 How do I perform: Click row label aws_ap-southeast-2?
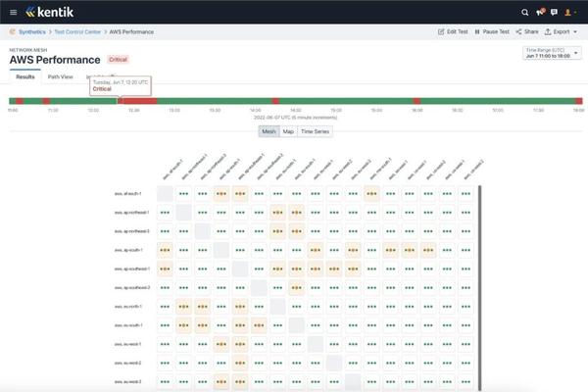pyautogui.click(x=132, y=288)
